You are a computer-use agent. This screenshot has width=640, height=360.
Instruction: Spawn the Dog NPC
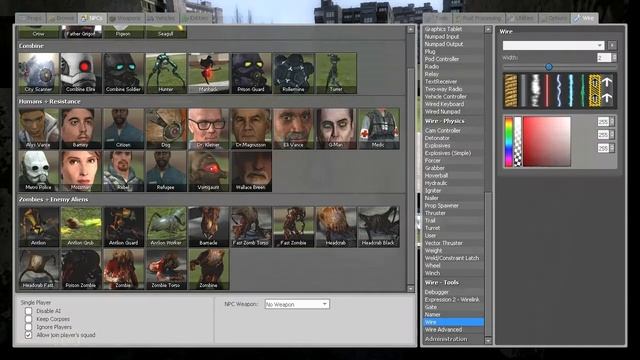click(166, 129)
